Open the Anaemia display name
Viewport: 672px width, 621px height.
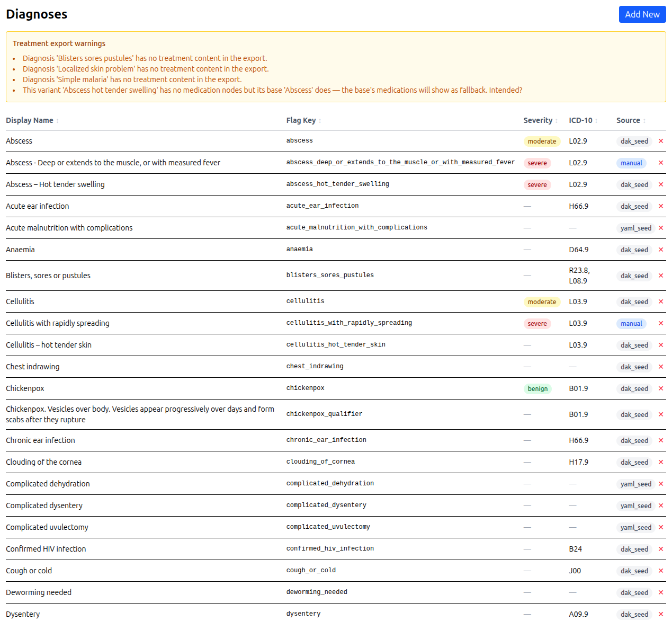tap(20, 250)
